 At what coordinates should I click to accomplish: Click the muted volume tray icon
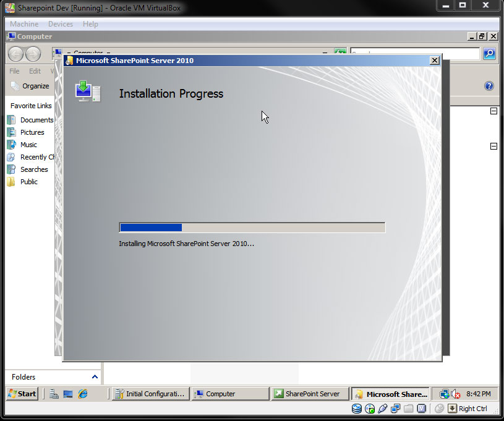tap(456, 394)
